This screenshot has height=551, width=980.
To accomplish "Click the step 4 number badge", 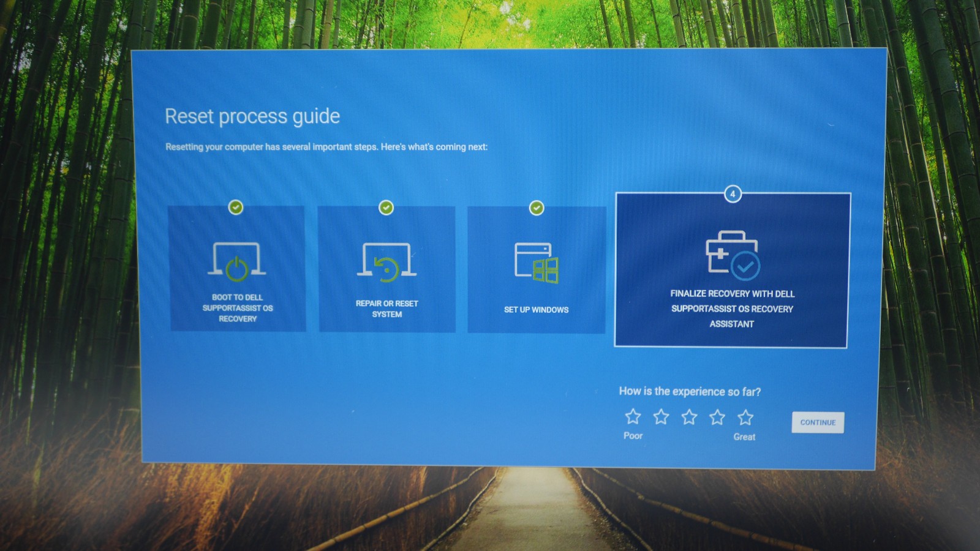I will pos(733,194).
